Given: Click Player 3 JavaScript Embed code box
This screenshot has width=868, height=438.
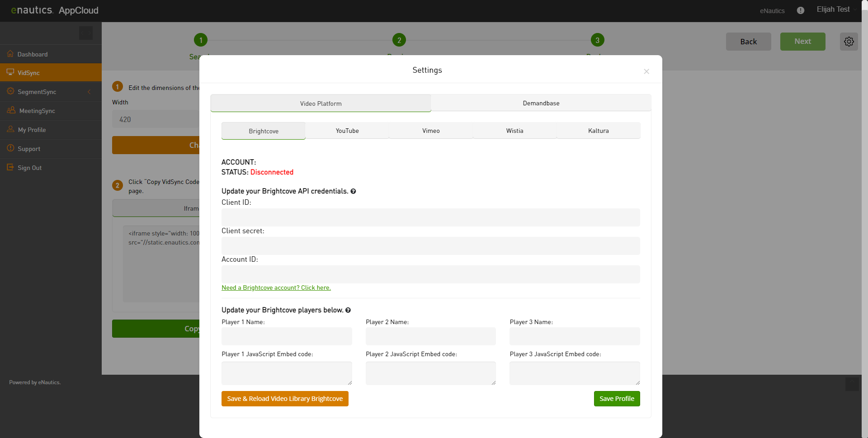Looking at the screenshot, I should 575,373.
